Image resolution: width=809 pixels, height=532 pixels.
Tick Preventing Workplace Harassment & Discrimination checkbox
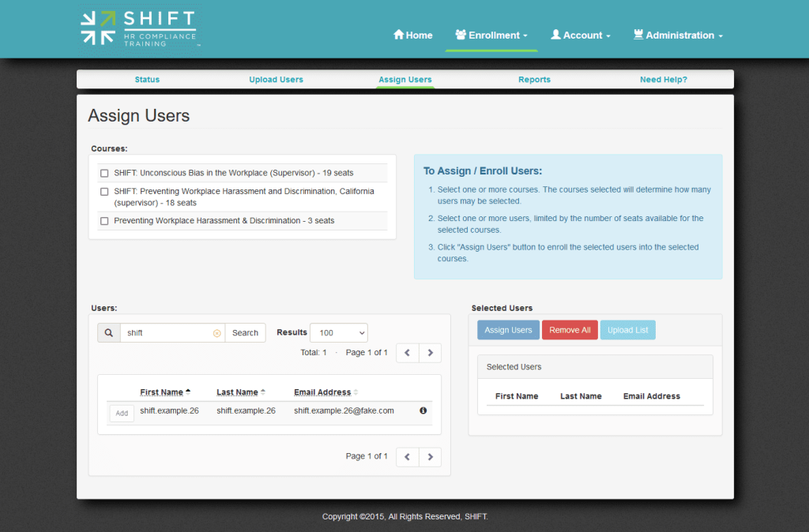[x=104, y=221]
